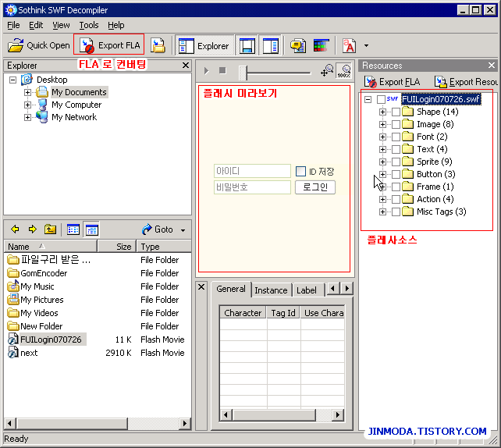Open the Tools menu
The width and height of the screenshot is (501, 448).
pyautogui.click(x=89, y=25)
